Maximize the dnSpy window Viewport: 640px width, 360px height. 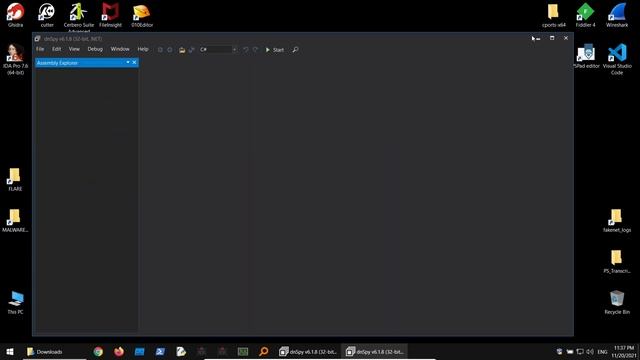tap(552, 38)
